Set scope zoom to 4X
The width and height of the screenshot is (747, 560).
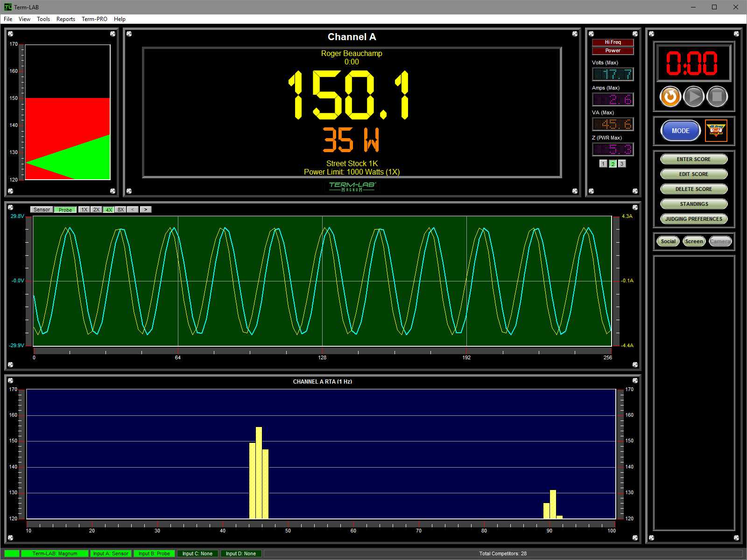109,210
